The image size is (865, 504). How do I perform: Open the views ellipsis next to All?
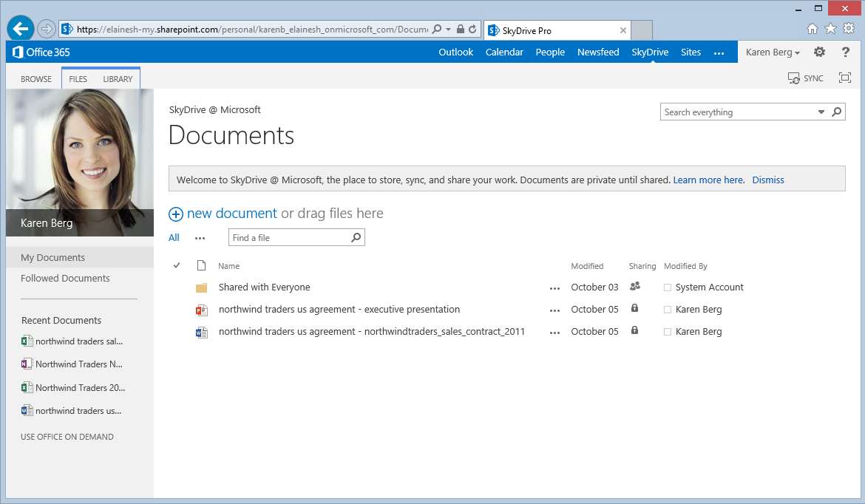[200, 238]
